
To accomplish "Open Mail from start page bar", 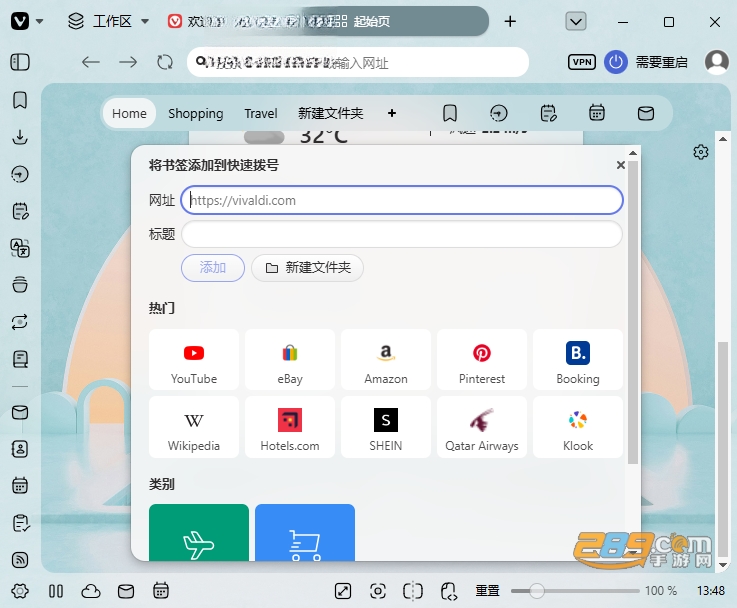I will [646, 113].
